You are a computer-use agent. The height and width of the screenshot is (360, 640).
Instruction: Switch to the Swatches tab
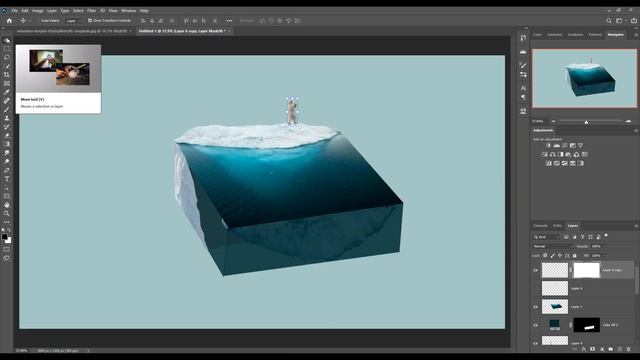coord(555,35)
